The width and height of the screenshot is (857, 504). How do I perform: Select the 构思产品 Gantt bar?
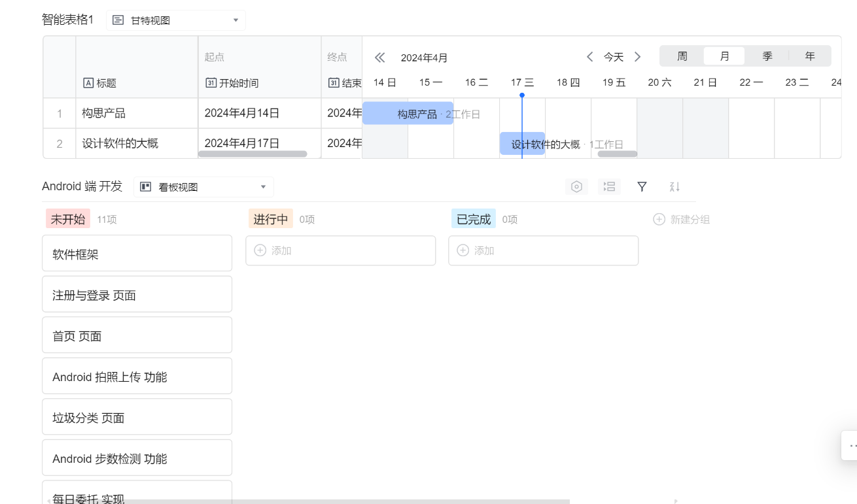[408, 113]
